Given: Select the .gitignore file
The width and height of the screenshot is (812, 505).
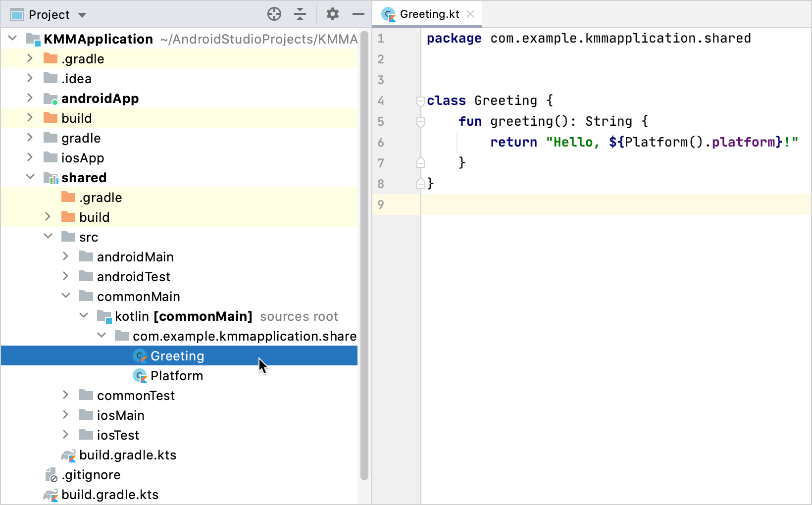Looking at the screenshot, I should 179,475.
